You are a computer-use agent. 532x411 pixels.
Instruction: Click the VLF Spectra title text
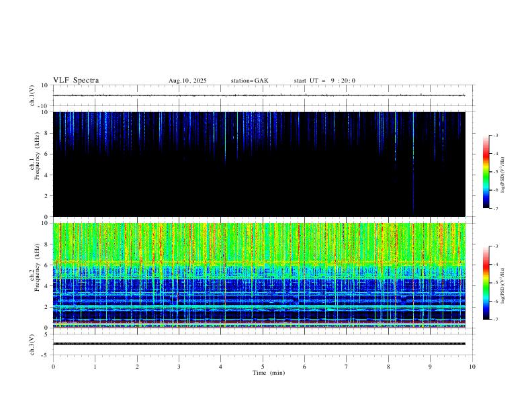(76, 81)
